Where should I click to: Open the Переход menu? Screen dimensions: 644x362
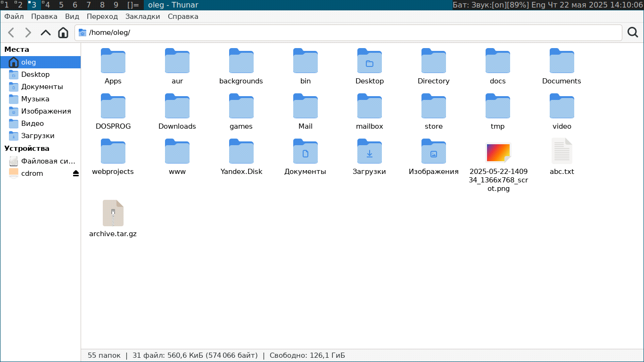102,16
